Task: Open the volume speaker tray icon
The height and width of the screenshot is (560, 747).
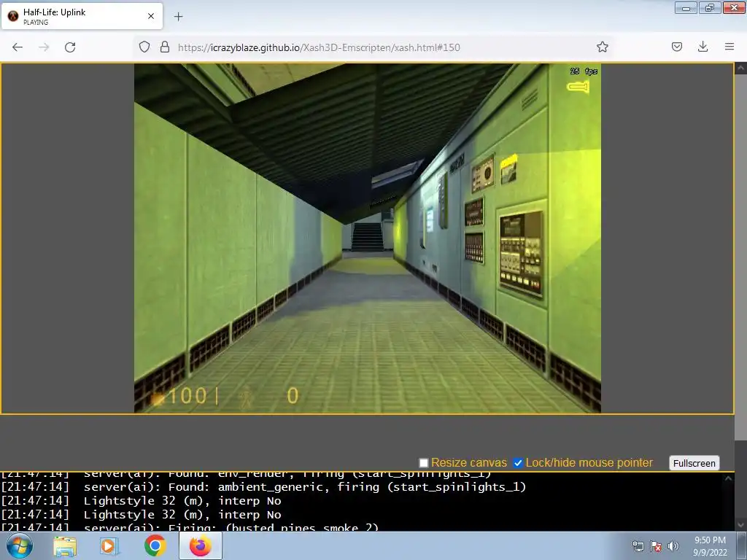Action: pos(673,546)
